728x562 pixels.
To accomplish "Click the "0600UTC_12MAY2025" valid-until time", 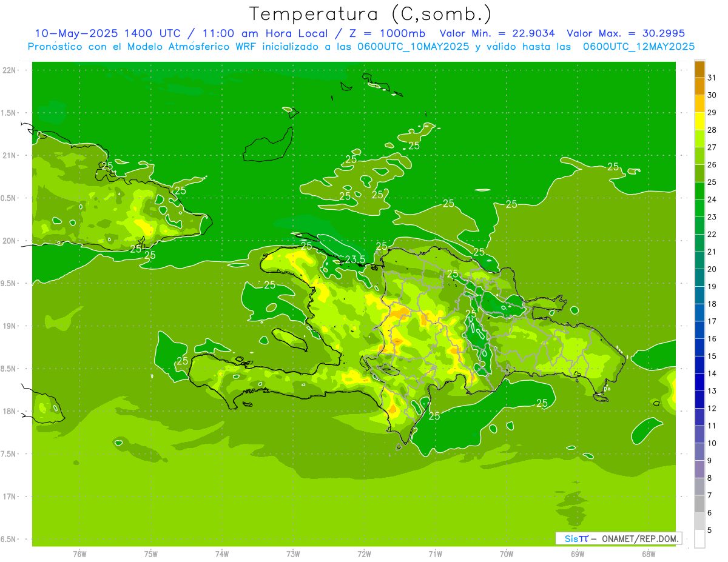I will click(x=639, y=47).
